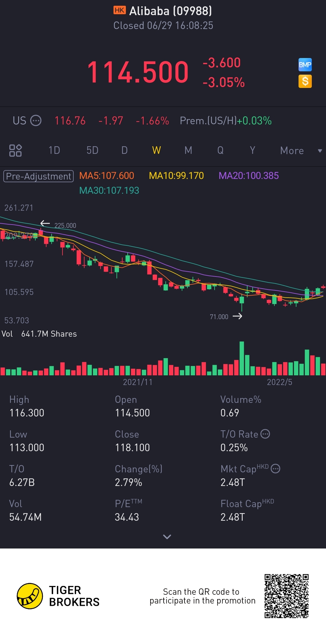This screenshot has width=326, height=644.
Task: Open the chart layout grid icon
Action: coord(15,150)
